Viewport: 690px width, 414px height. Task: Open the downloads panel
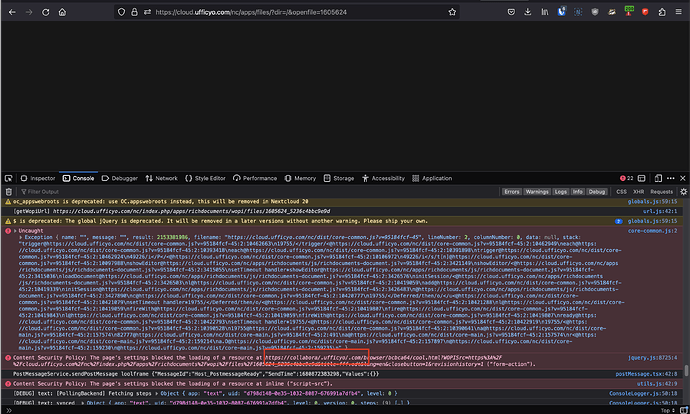point(528,12)
